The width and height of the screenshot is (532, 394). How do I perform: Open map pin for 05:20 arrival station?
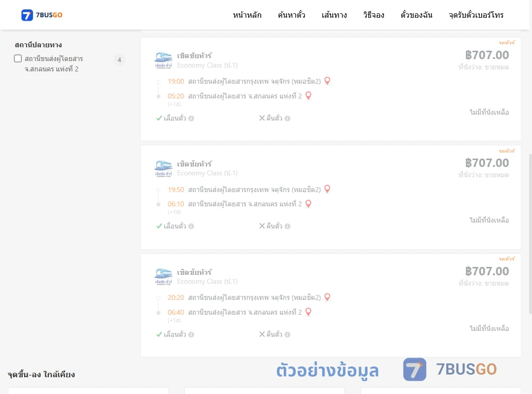(308, 96)
